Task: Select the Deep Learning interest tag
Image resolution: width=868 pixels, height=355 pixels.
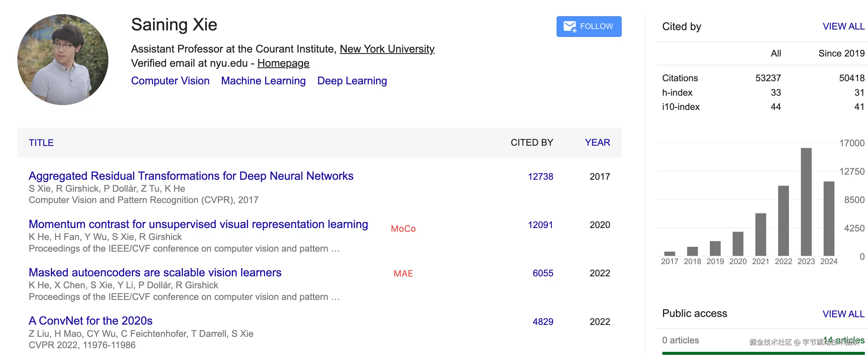Action: [352, 81]
